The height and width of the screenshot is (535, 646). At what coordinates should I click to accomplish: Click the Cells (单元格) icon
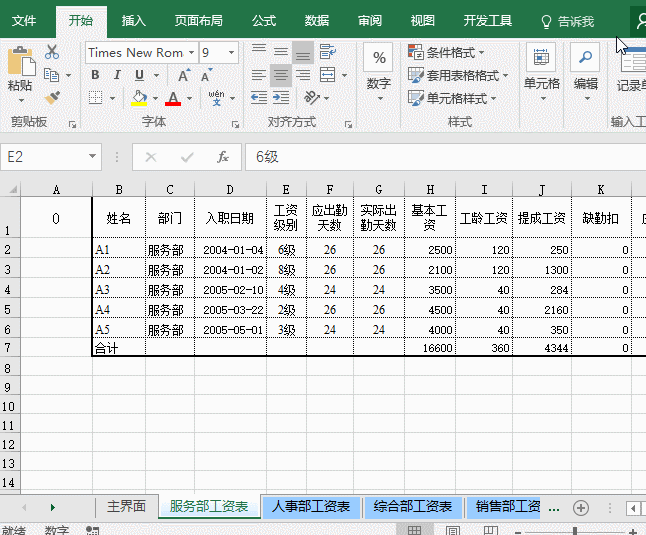coord(541,68)
